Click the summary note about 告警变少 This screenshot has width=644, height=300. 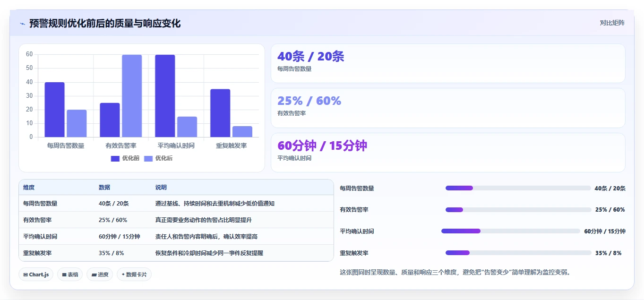455,272
